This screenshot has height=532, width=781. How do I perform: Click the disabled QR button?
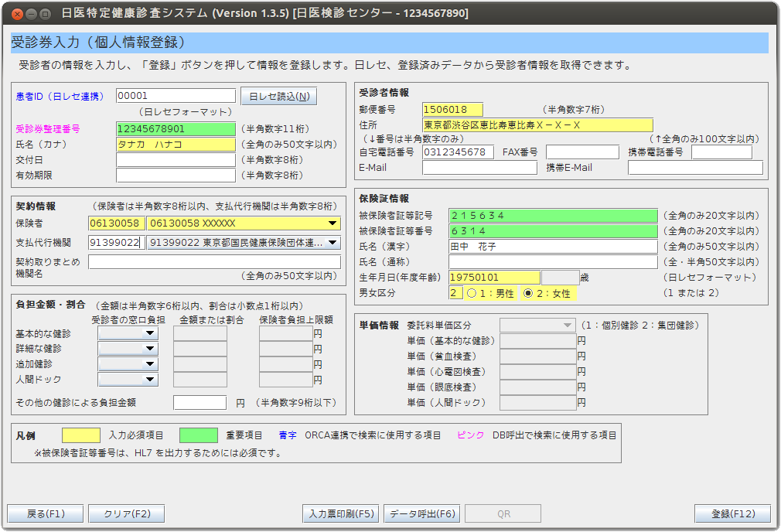click(503, 513)
